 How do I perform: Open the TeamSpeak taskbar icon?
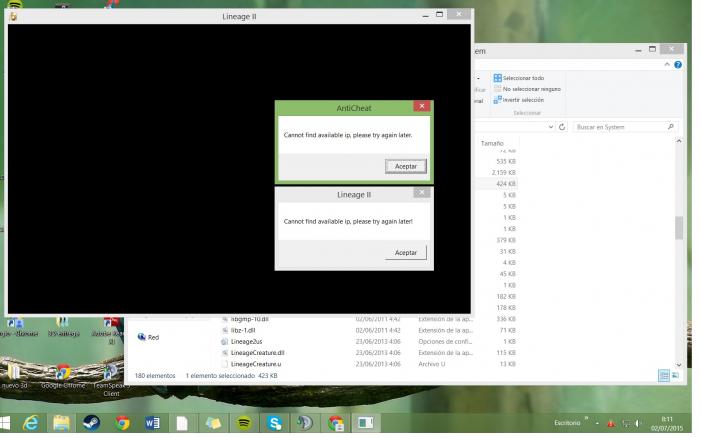[304, 423]
